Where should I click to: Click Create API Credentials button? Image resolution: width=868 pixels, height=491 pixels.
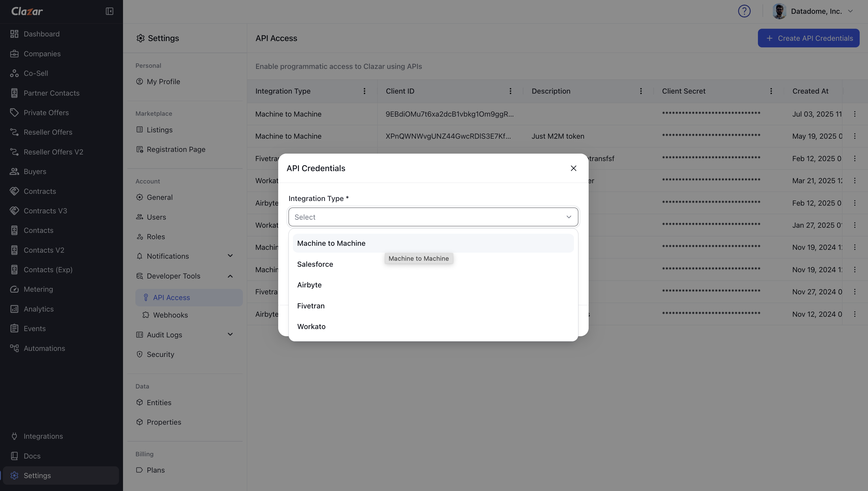[809, 38]
